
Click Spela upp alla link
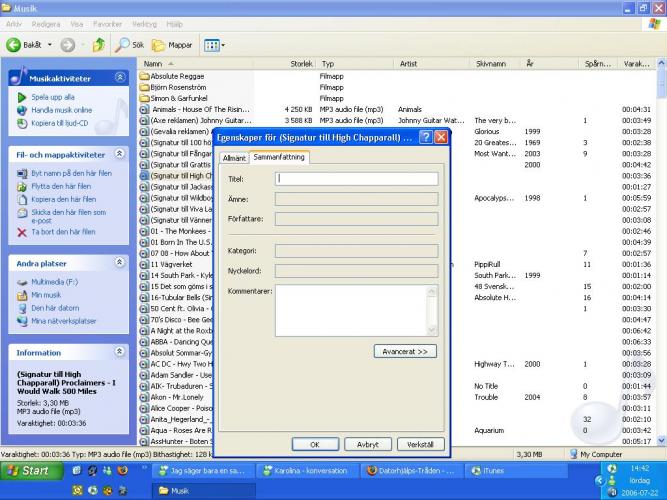pos(53,97)
